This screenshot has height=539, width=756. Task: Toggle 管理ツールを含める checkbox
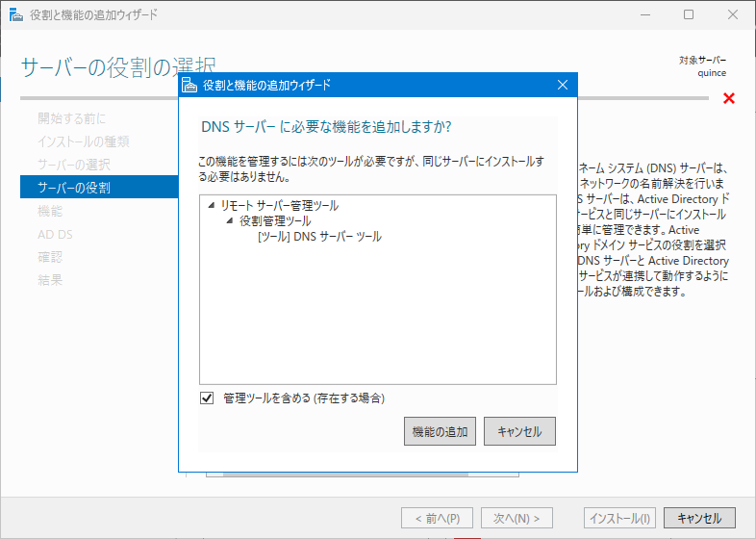[x=207, y=398]
